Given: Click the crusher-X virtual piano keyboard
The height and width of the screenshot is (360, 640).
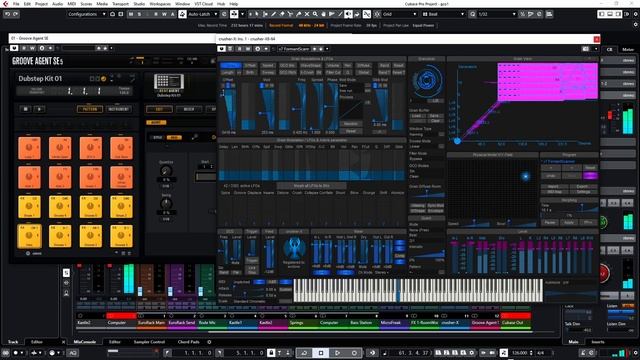Looking at the screenshot, I should [x=418, y=290].
